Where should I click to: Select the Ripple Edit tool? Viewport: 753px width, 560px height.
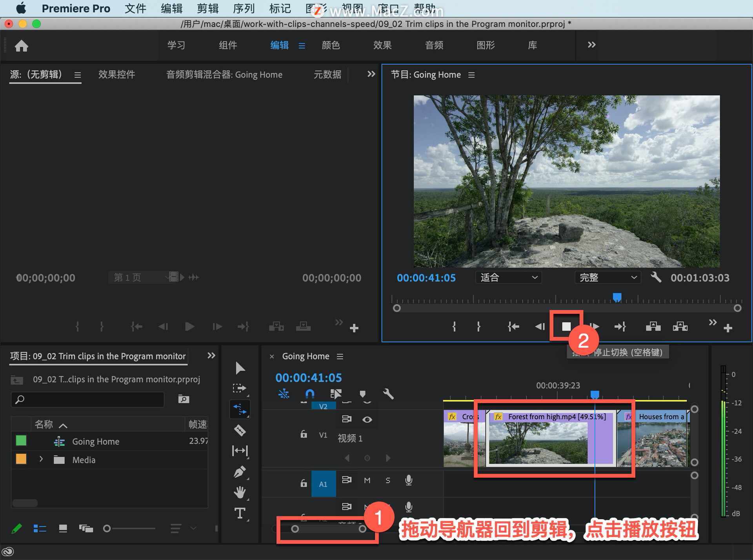pos(240,409)
